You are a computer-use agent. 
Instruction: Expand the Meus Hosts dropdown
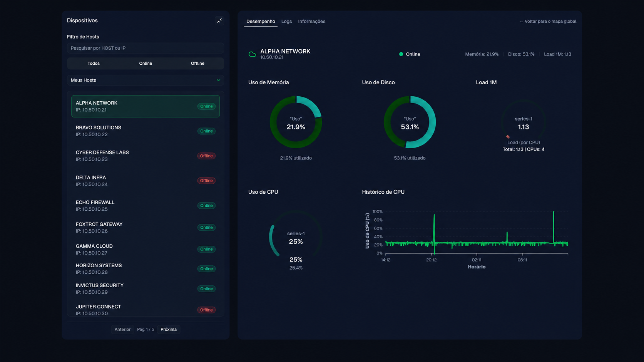click(x=146, y=80)
